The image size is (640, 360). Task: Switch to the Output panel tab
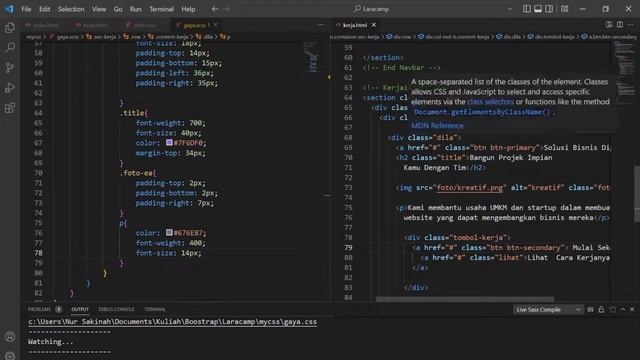click(x=80, y=309)
